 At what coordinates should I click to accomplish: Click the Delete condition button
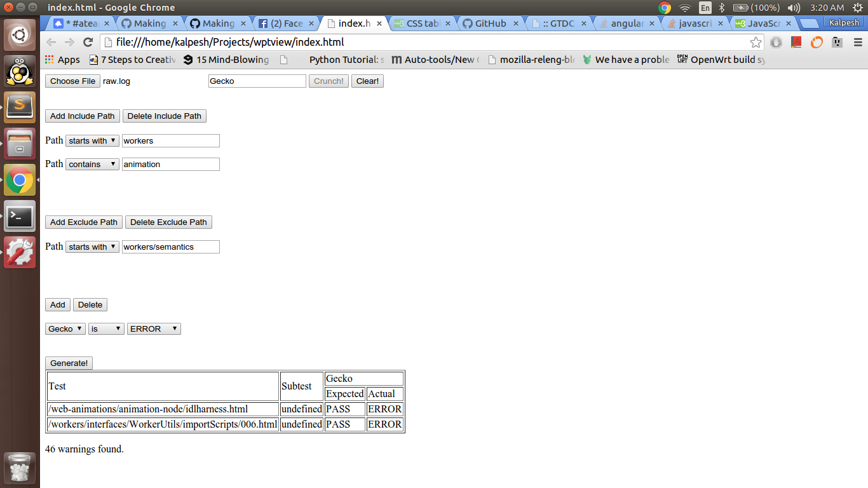(90, 304)
